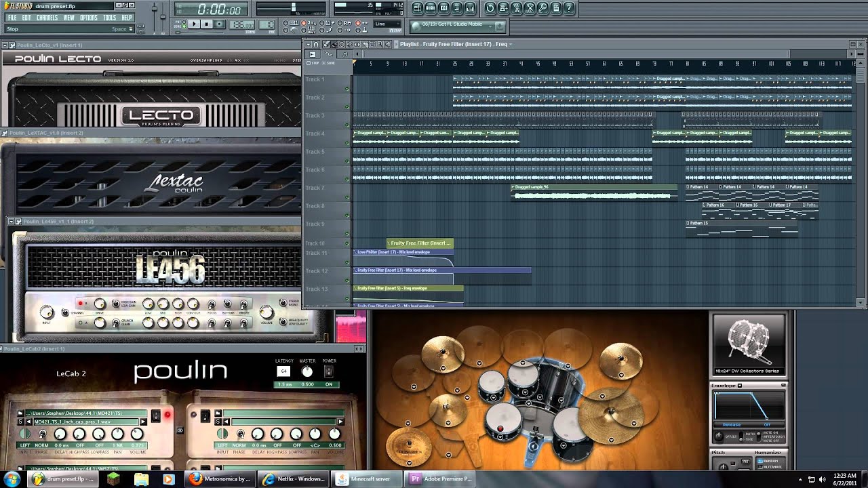Click the playback speaker tool in Playlist toolbar

coord(388,44)
